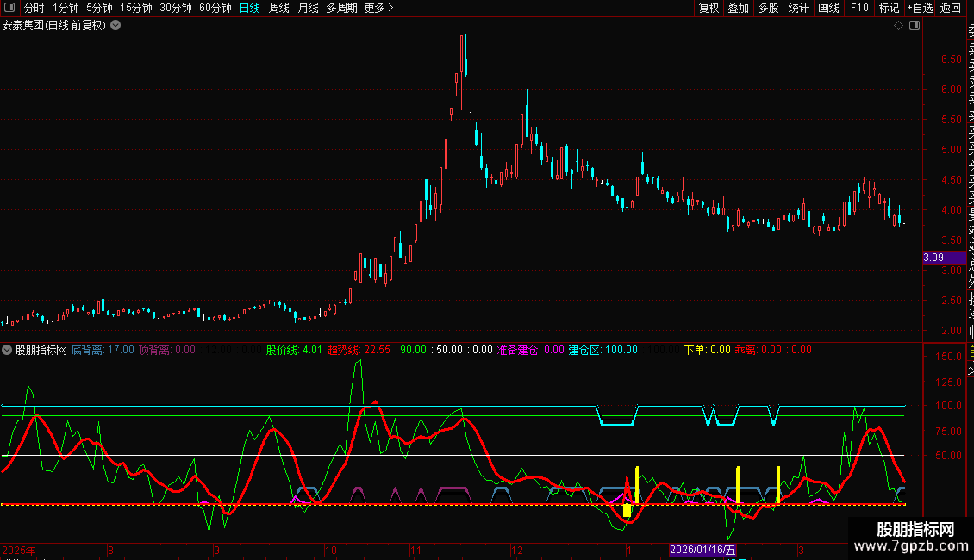Screen dimensions: 974x560
Task: Click the 2026/01/16 date marker on timeline
Action: pos(703,550)
